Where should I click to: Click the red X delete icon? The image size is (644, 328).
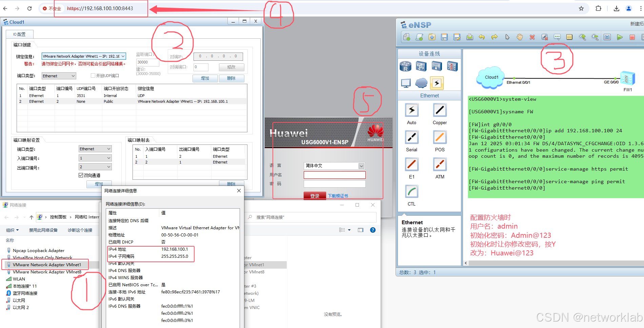[x=532, y=37]
